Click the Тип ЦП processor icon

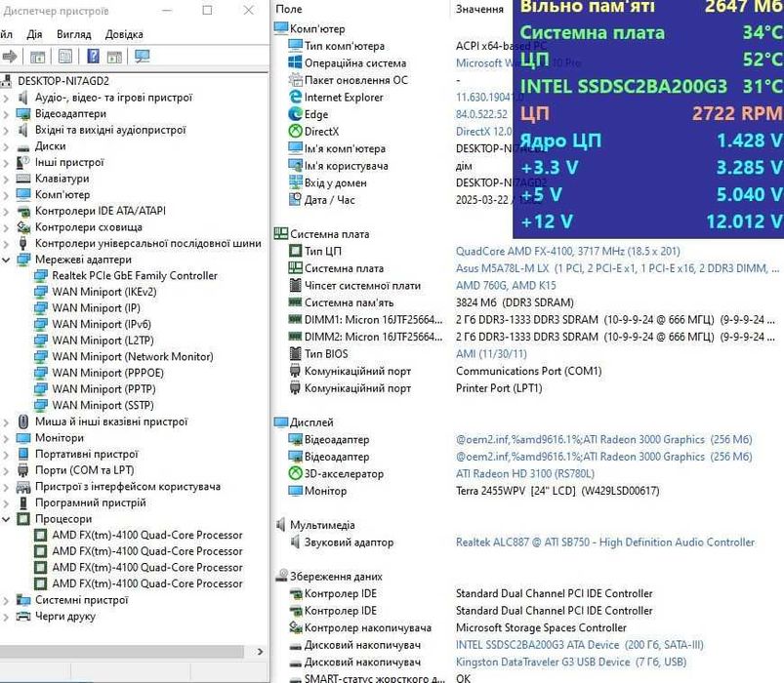coord(296,251)
